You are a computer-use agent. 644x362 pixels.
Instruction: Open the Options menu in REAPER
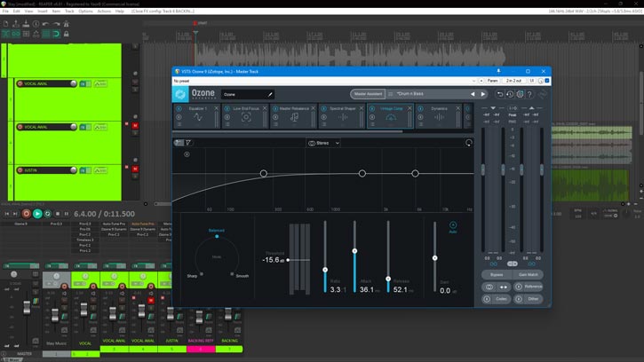[x=85, y=11]
